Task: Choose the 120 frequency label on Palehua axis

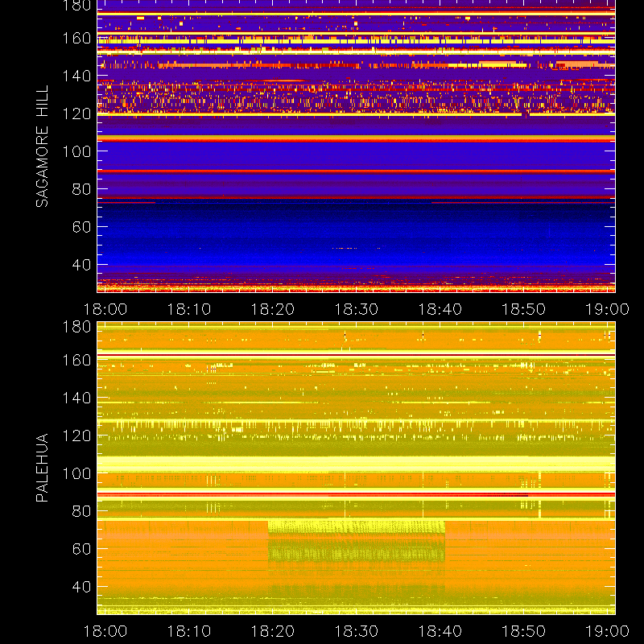Action: (x=76, y=436)
